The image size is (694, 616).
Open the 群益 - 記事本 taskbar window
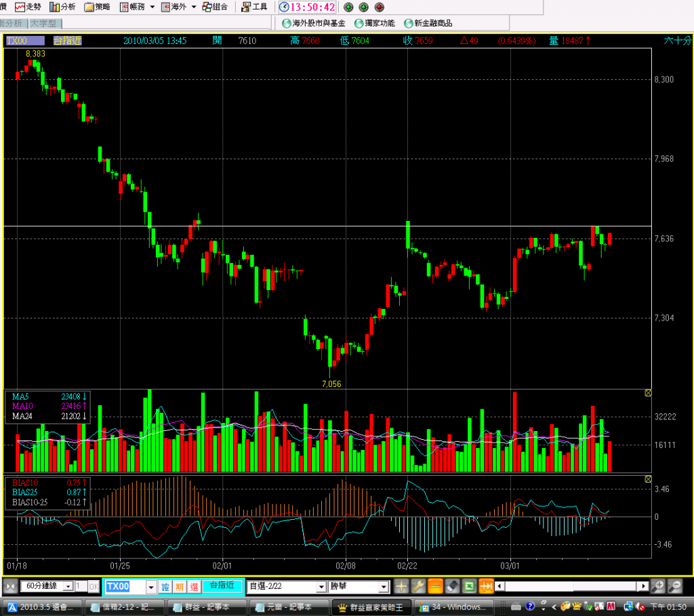[x=206, y=607]
